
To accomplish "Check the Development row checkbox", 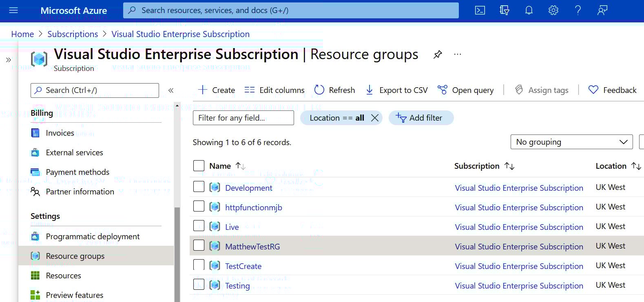I will click(x=199, y=187).
